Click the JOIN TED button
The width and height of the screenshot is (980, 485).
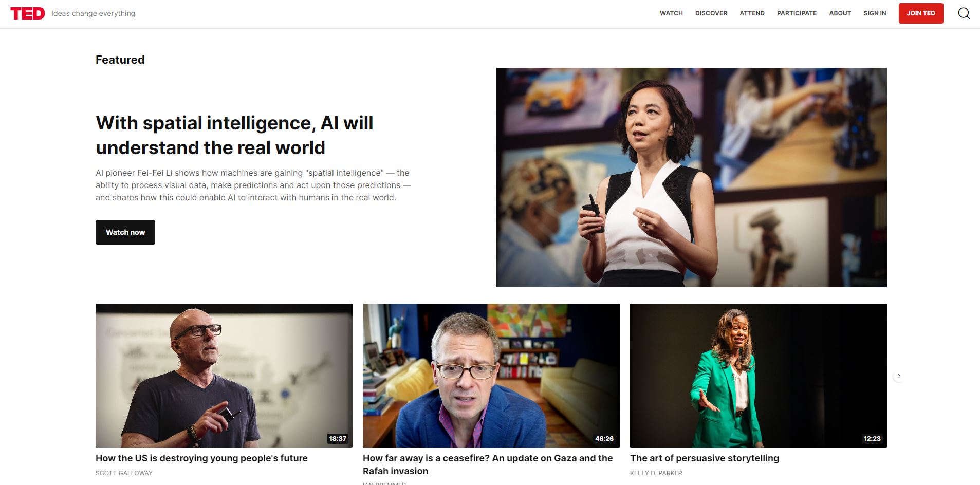[921, 13]
